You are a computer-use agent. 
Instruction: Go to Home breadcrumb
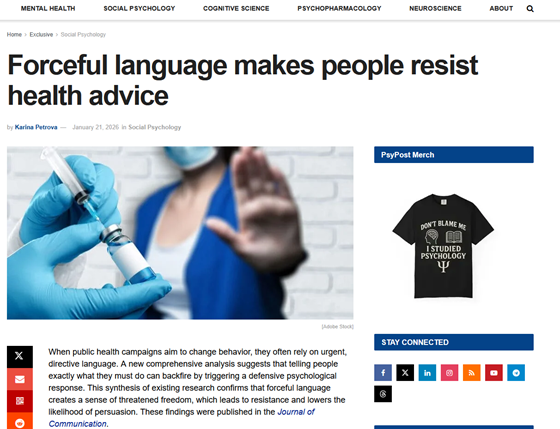[x=14, y=35]
